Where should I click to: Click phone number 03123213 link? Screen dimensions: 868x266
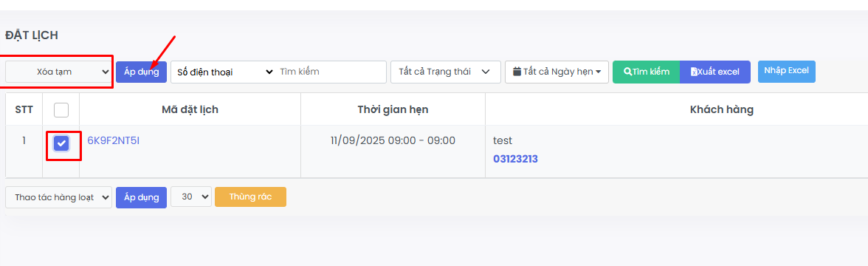click(515, 159)
